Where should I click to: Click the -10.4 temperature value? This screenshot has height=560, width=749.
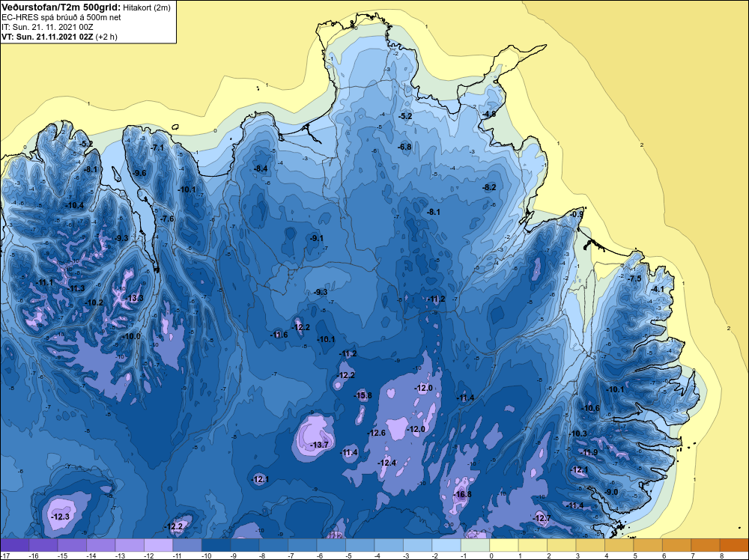click(74, 205)
